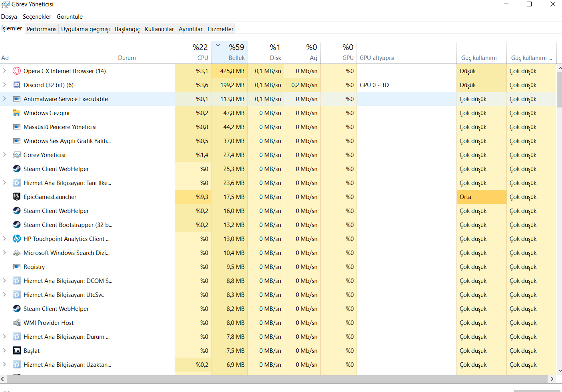Open the Seçenekler menu

[x=37, y=17]
